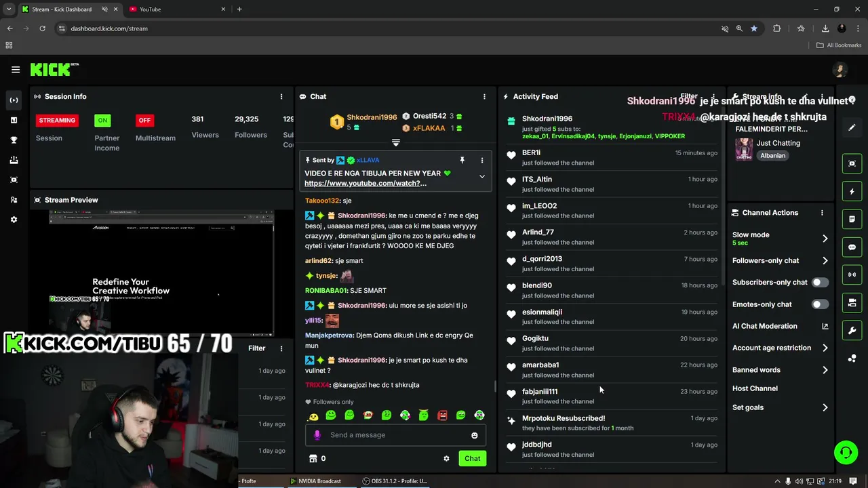Switch to the YouTube browser tab

coord(176,9)
